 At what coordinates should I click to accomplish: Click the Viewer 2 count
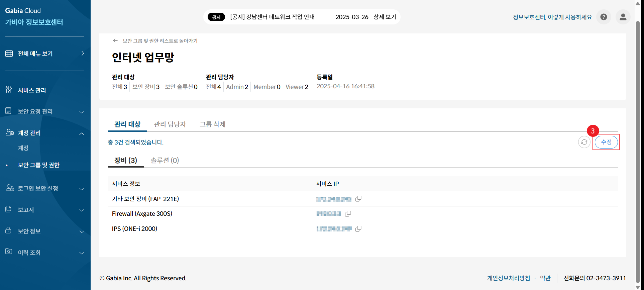point(297,87)
